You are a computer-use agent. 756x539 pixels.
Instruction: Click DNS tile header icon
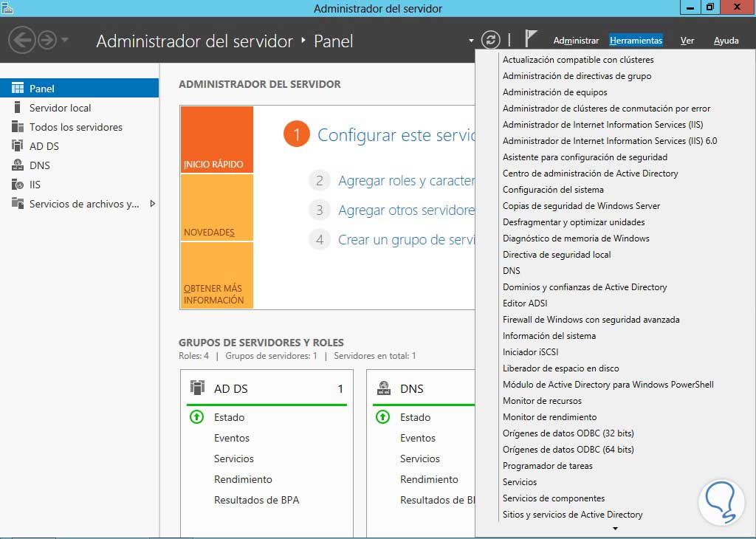[384, 388]
